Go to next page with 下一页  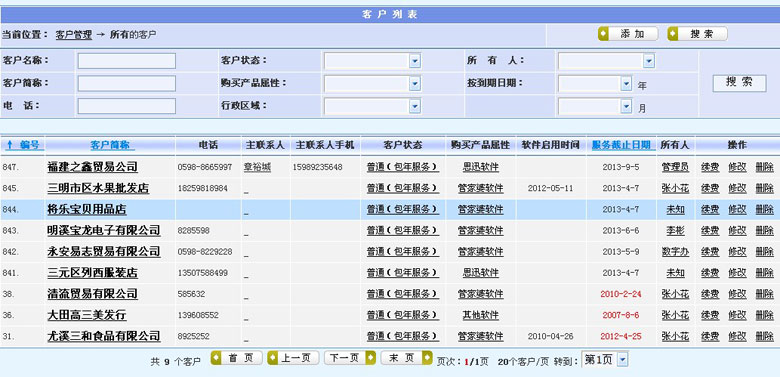click(x=350, y=358)
